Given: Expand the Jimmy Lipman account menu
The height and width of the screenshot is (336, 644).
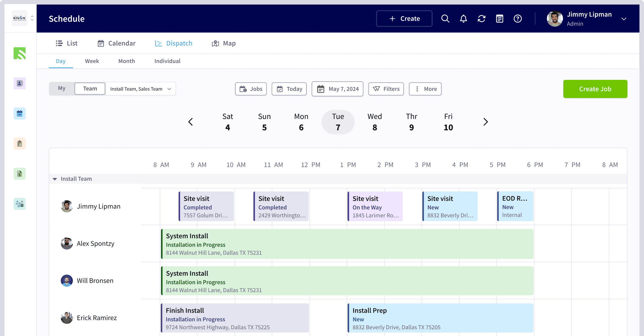Looking at the screenshot, I should click(624, 19).
